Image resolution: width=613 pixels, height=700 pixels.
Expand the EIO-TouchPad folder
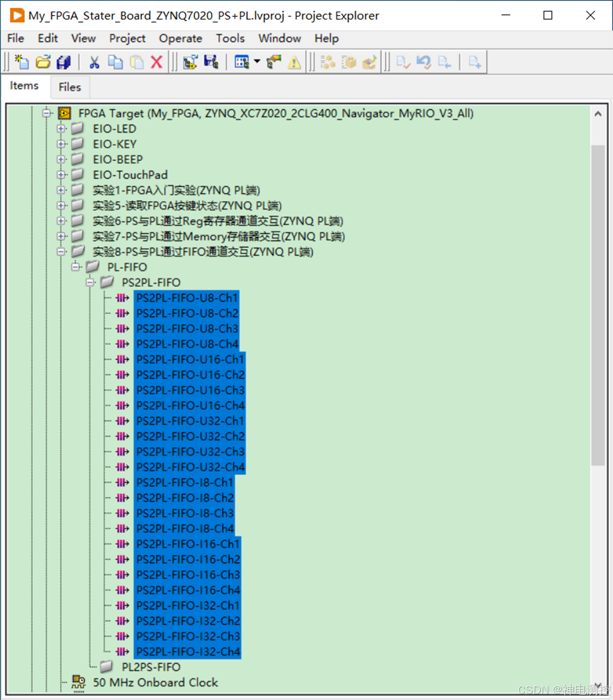click(61, 175)
